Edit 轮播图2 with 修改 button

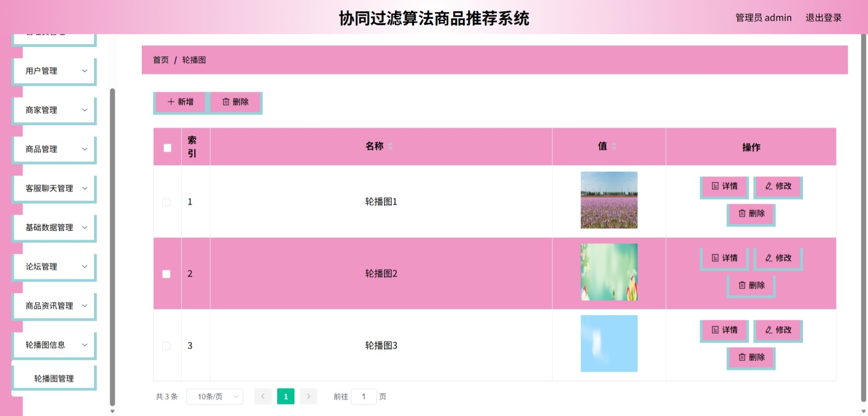pyautogui.click(x=778, y=258)
